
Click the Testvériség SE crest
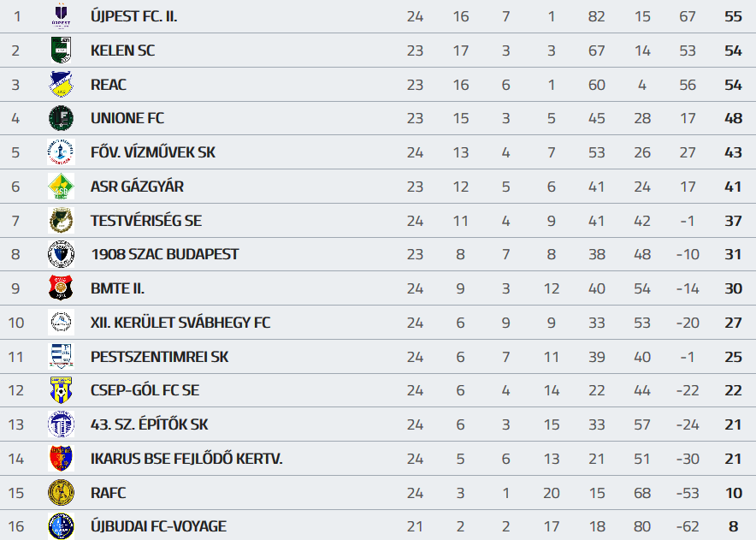[61, 221]
